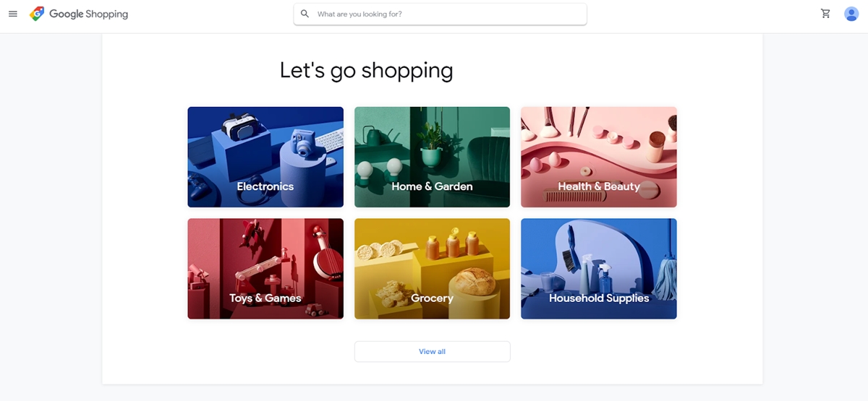This screenshot has width=868, height=401.
Task: Choose the Household Supplies category
Action: 599,269
